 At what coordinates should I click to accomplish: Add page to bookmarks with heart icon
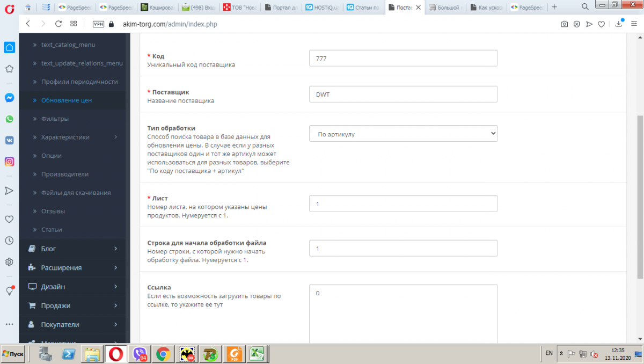[x=602, y=24]
